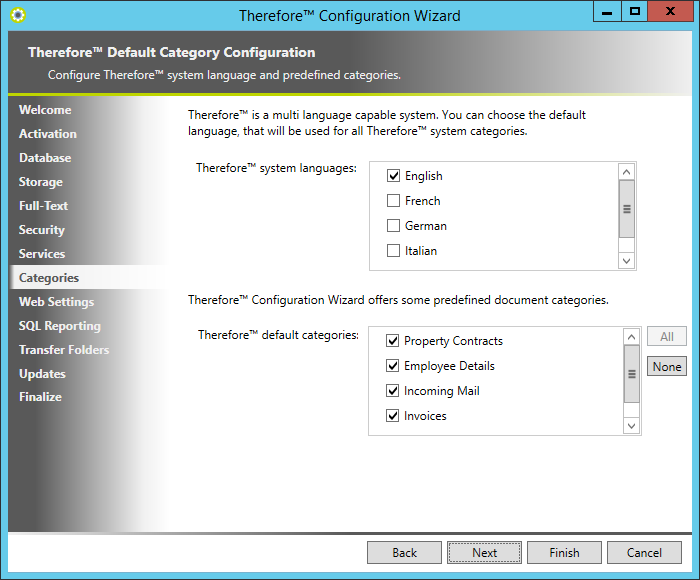The width and height of the screenshot is (700, 580).
Task: Click the Property Contracts label
Action: (453, 341)
